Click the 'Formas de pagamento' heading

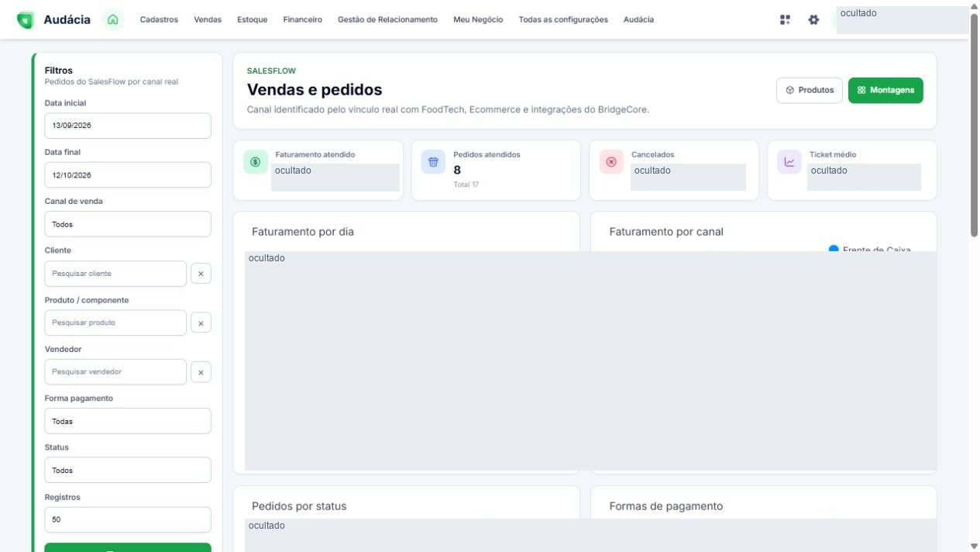point(666,506)
